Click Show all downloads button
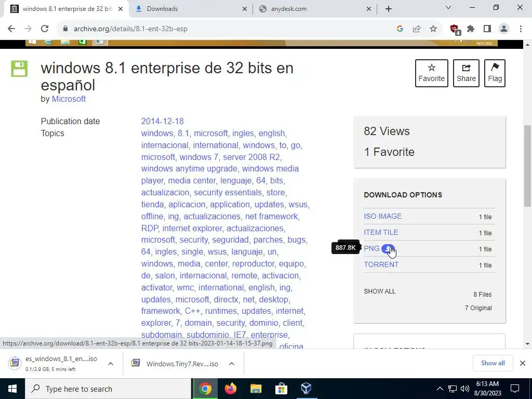Screen dimensions: 532x399 (x=493, y=363)
